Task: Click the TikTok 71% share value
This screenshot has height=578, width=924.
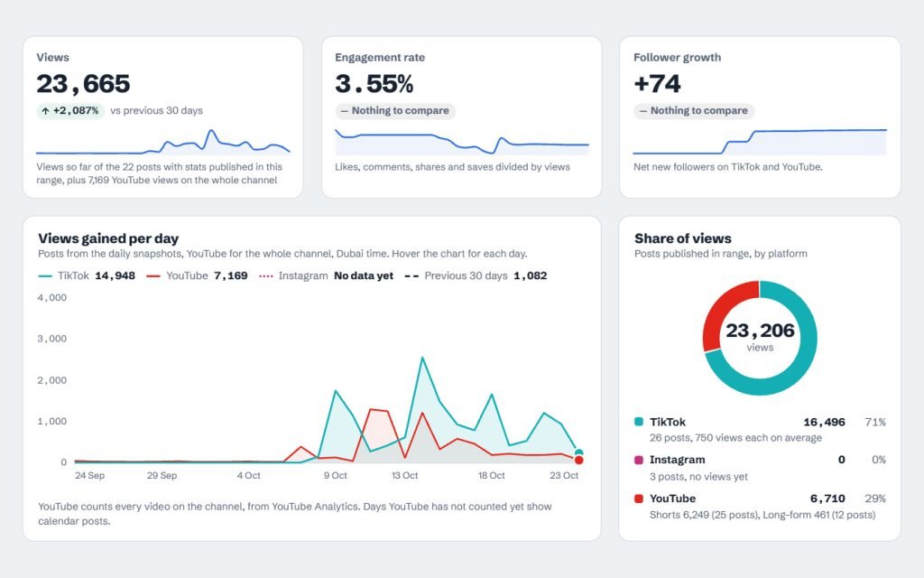Action: coord(875,423)
